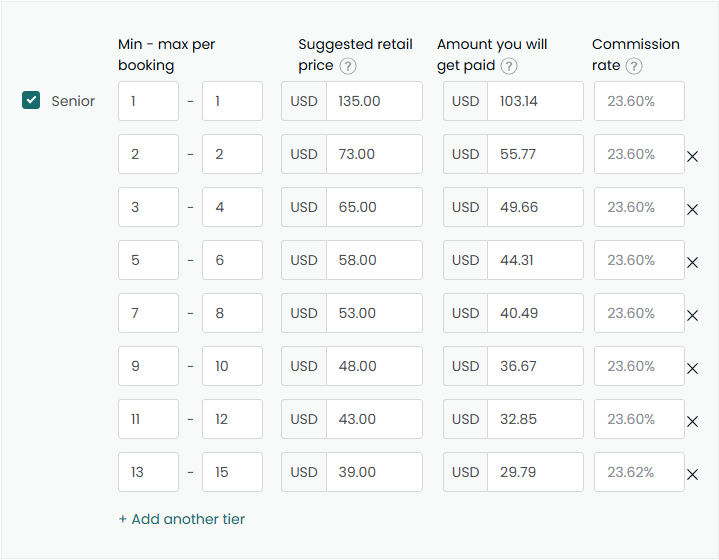Click the 73.00 suggested retail price field
Viewport: 719px width, 560px height.
(373, 154)
